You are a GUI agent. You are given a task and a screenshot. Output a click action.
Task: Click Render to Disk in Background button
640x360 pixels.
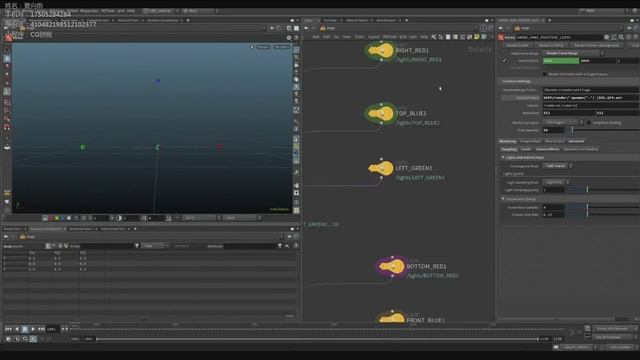pos(596,45)
